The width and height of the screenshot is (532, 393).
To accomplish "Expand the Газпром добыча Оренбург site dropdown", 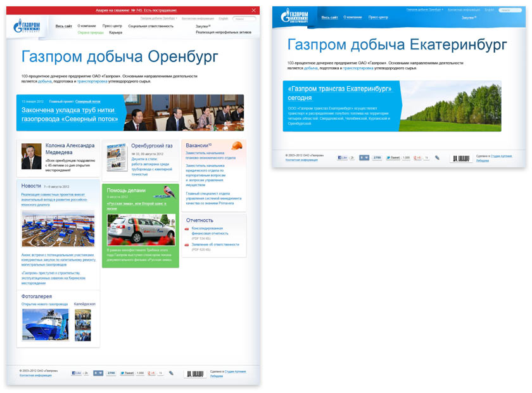I will tap(159, 19).
